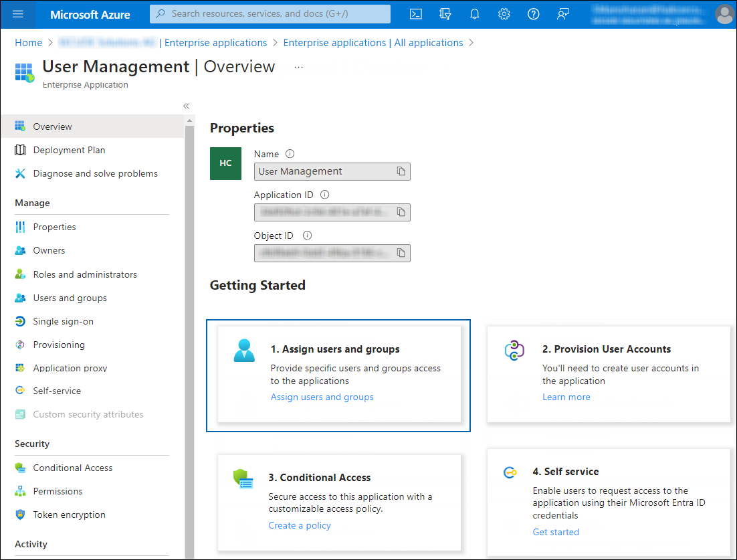This screenshot has width=737, height=560.
Task: Open the ellipsis more options menu
Action: click(298, 67)
